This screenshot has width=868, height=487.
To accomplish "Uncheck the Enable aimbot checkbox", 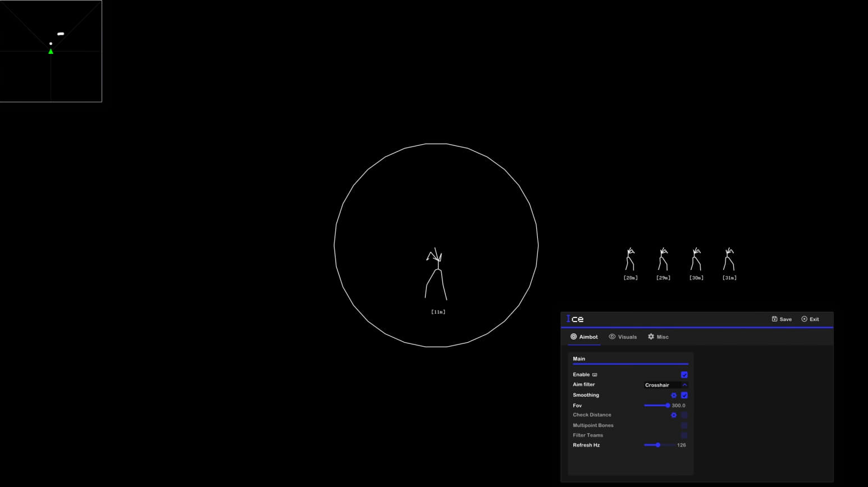I will tap(684, 375).
